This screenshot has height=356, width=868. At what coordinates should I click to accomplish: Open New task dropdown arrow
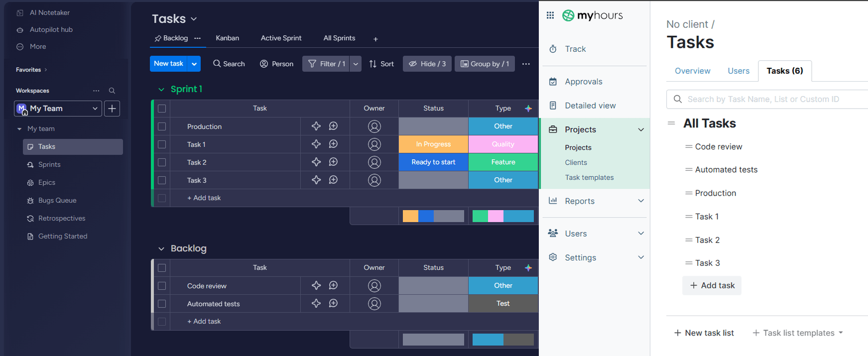pyautogui.click(x=194, y=64)
